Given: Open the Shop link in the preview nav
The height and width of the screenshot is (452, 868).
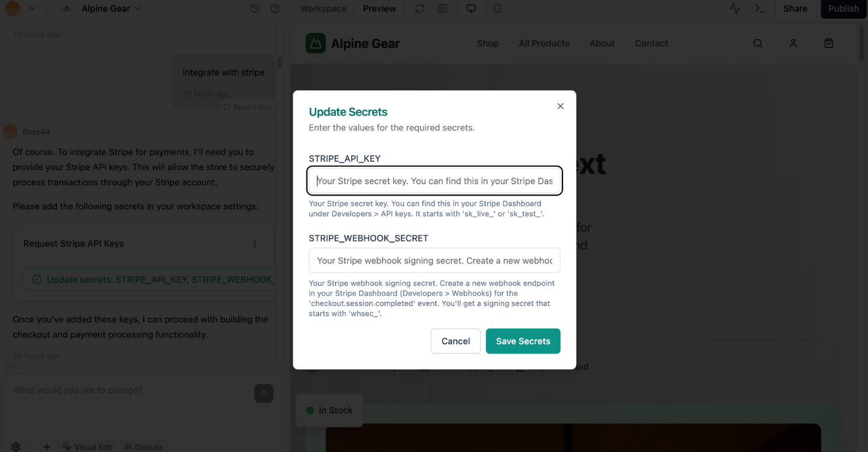Looking at the screenshot, I should (488, 43).
